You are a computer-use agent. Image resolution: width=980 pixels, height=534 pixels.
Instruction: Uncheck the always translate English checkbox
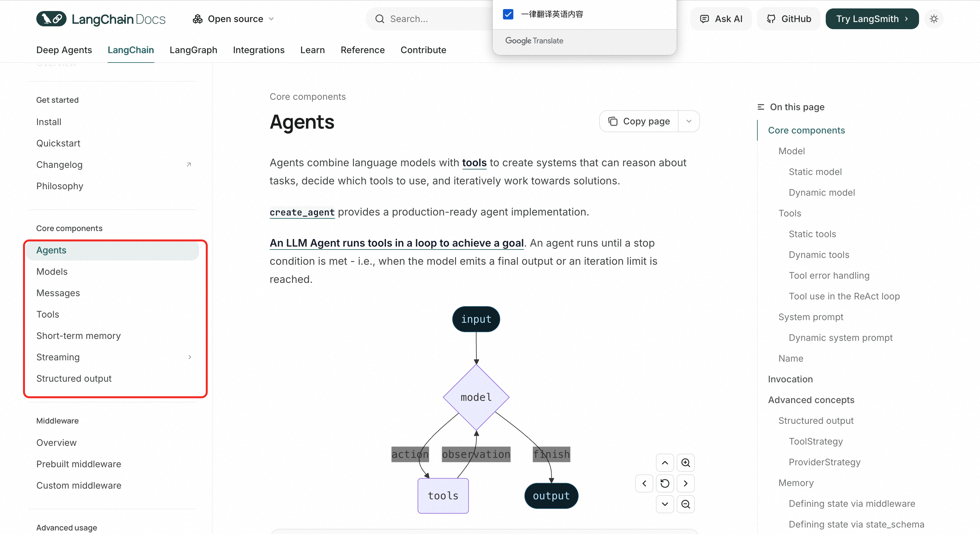point(508,15)
